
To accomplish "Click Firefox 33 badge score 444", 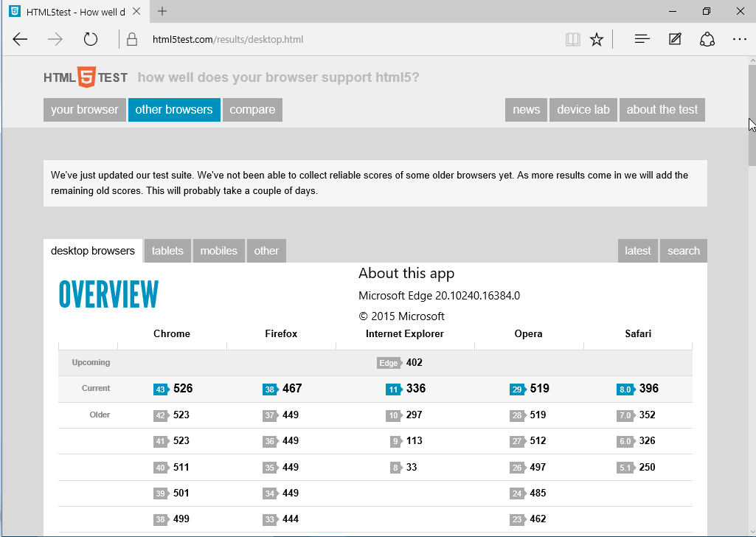I will pos(270,519).
